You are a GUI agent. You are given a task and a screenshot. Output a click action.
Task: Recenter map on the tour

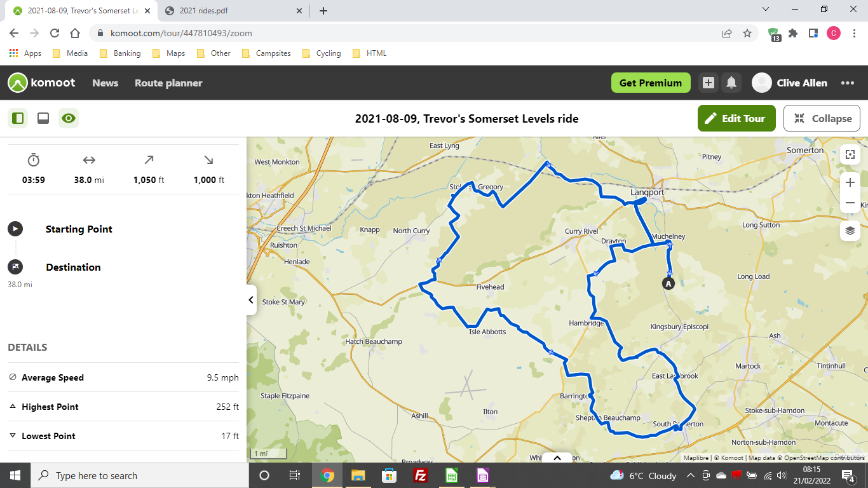coord(850,154)
